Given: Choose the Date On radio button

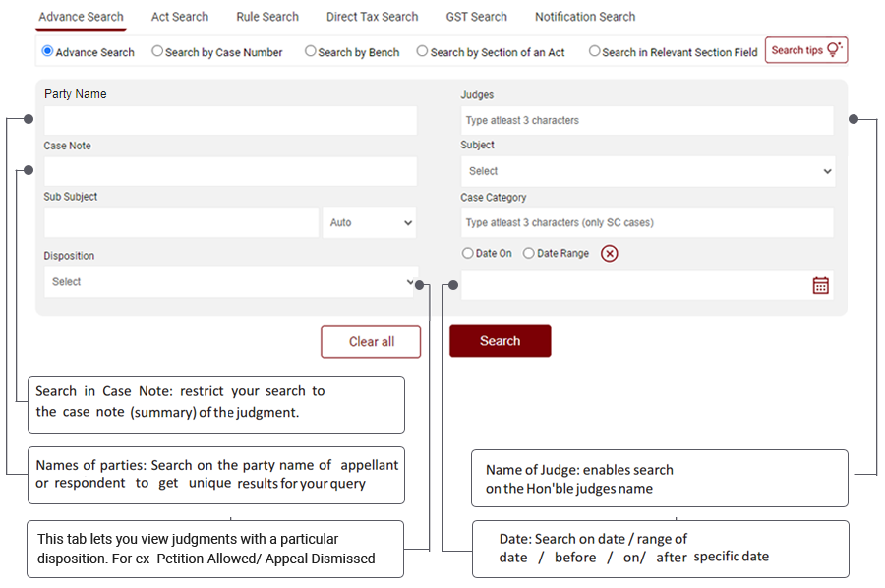Looking at the screenshot, I should (467, 253).
